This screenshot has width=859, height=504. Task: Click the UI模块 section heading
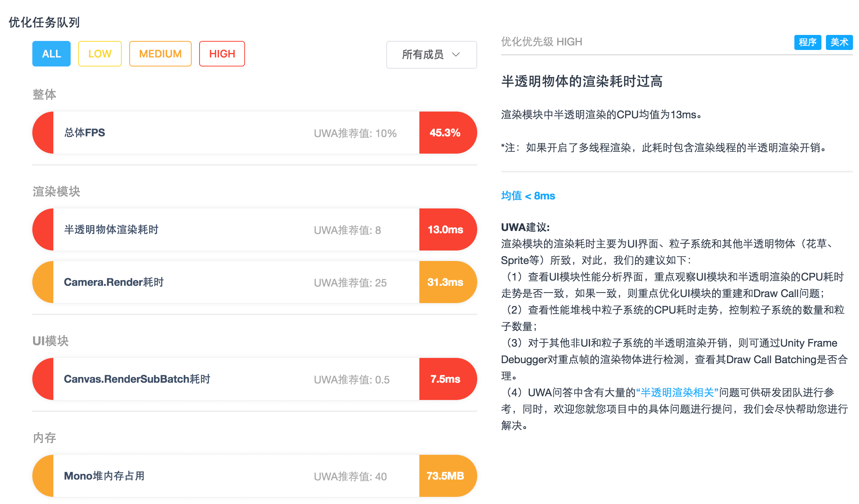point(50,341)
